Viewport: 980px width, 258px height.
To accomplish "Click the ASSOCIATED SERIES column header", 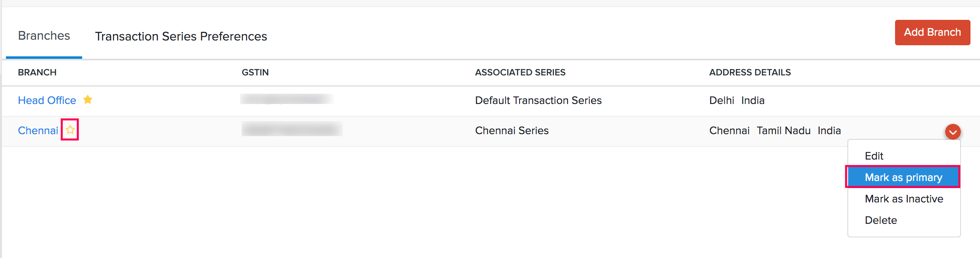I will 520,72.
